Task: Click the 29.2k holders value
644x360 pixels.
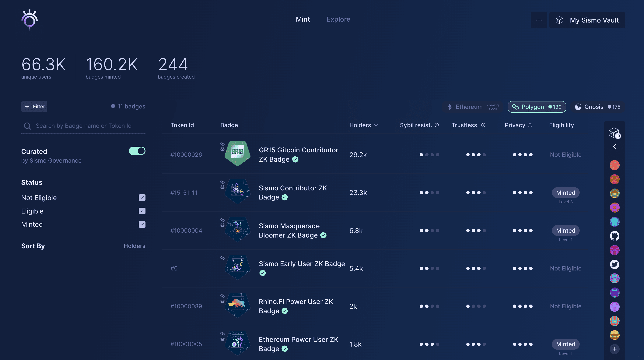Action: tap(358, 155)
